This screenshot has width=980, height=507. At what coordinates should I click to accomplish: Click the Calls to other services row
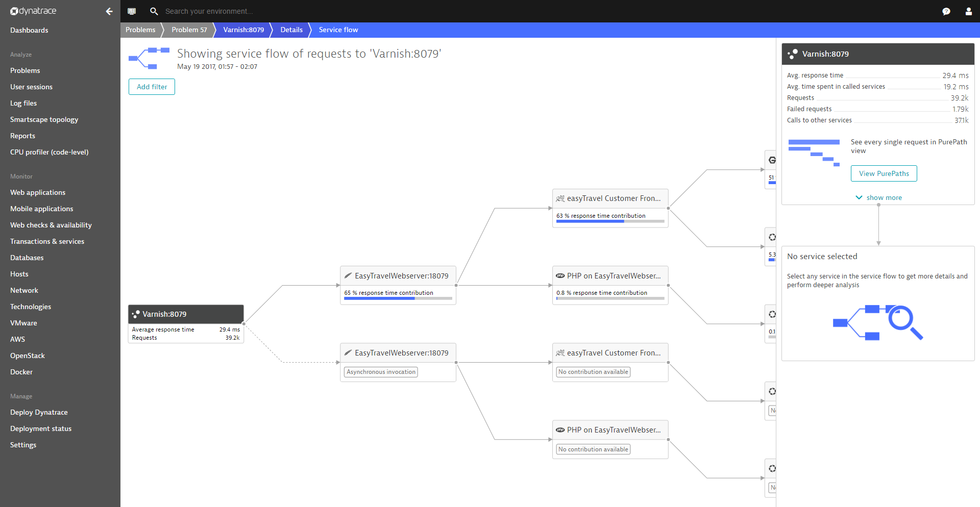click(878, 120)
